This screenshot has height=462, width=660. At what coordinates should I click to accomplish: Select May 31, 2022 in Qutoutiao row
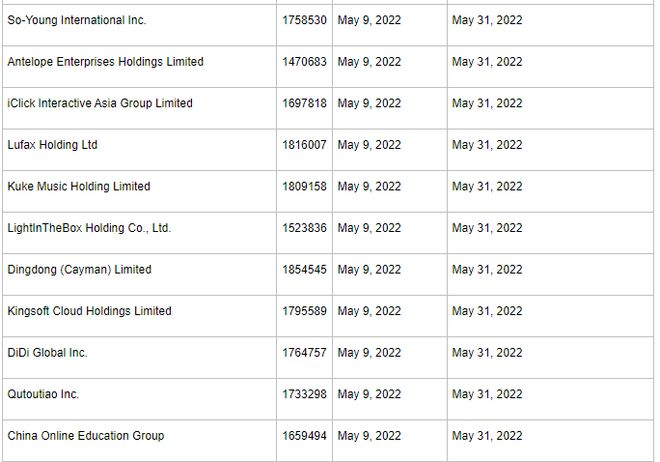pos(487,394)
